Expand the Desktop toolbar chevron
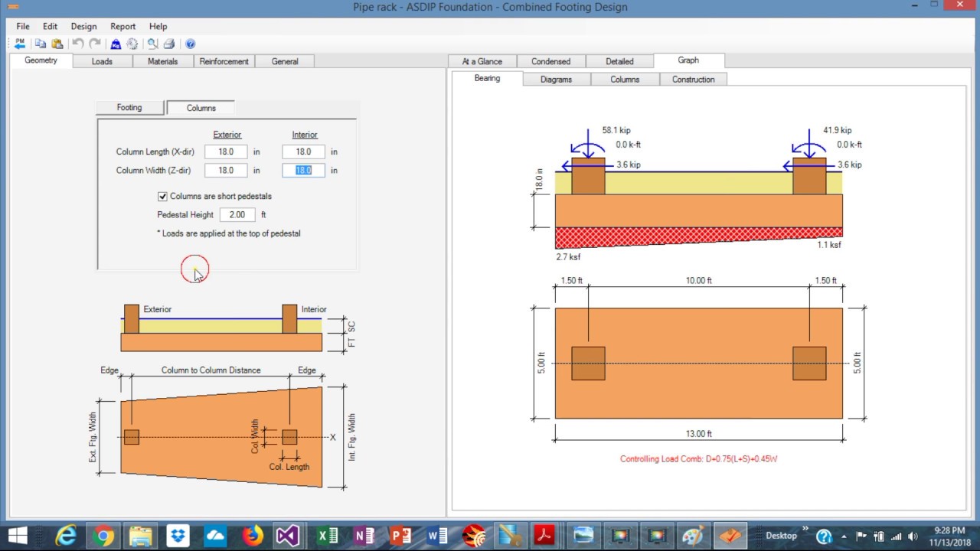 (805, 530)
